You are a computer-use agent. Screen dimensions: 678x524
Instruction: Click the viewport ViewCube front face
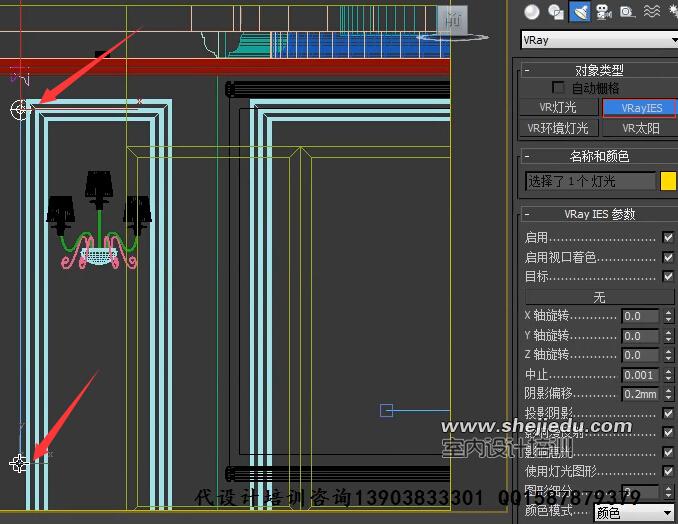point(452,18)
